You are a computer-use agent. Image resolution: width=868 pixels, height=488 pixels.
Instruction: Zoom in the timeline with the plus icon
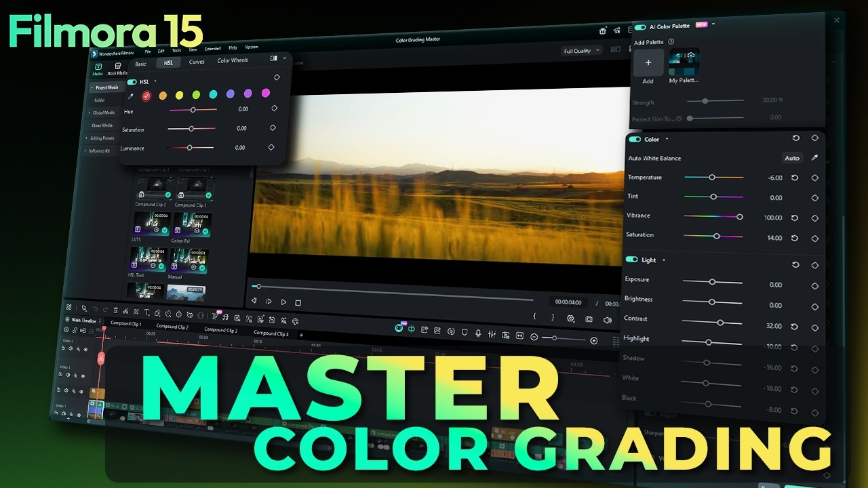pos(594,340)
